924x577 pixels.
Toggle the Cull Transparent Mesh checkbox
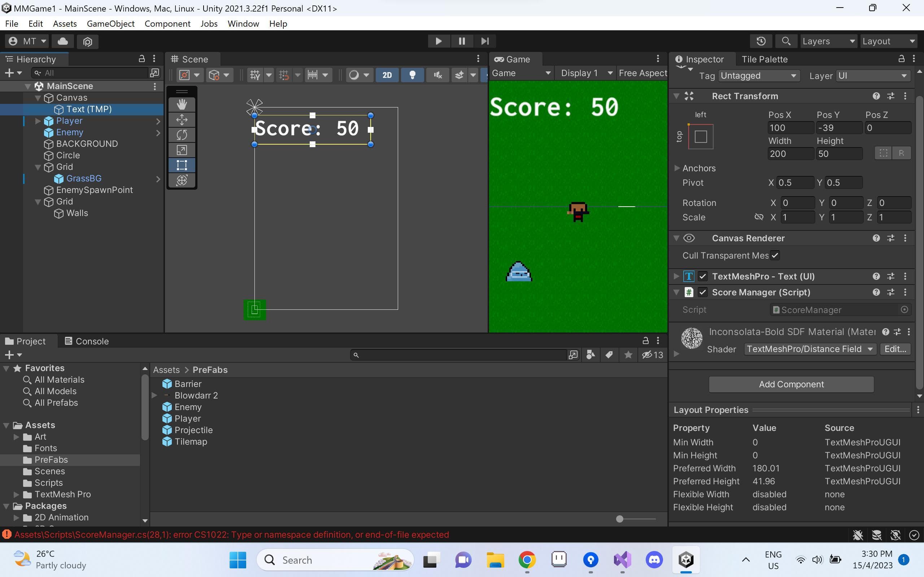click(x=775, y=255)
